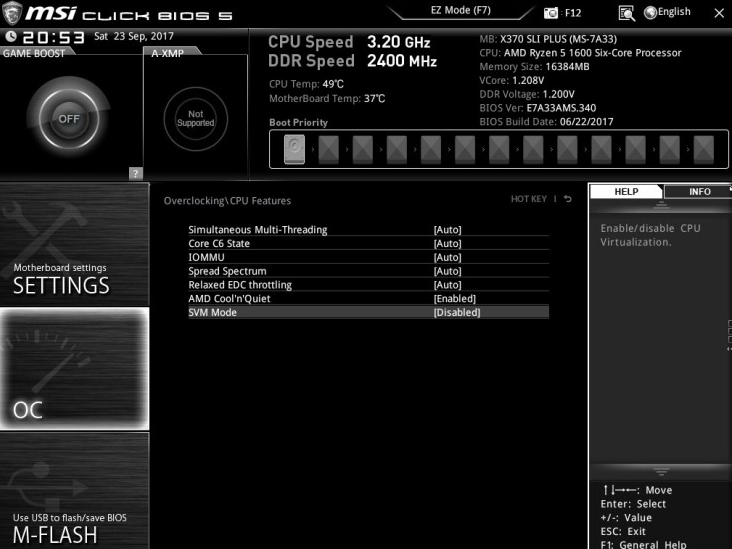Select the hard drive boot priority device
The height and width of the screenshot is (549, 732).
pyautogui.click(x=295, y=149)
